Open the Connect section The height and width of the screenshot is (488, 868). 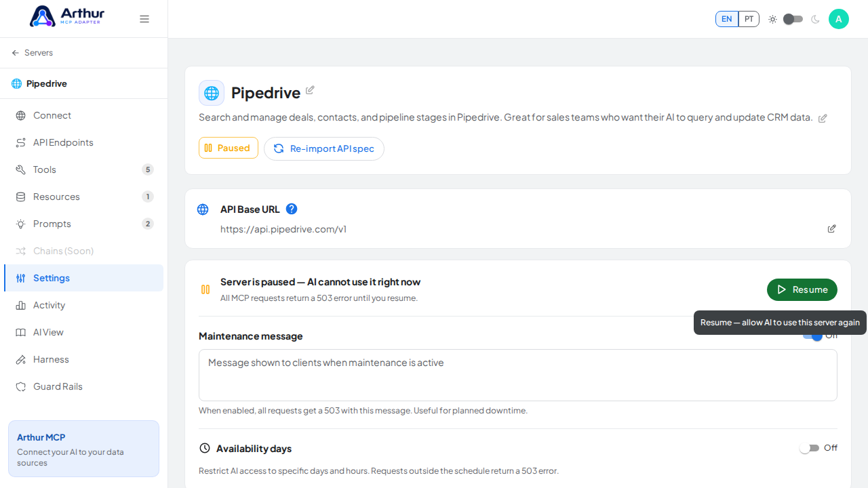[83, 115]
